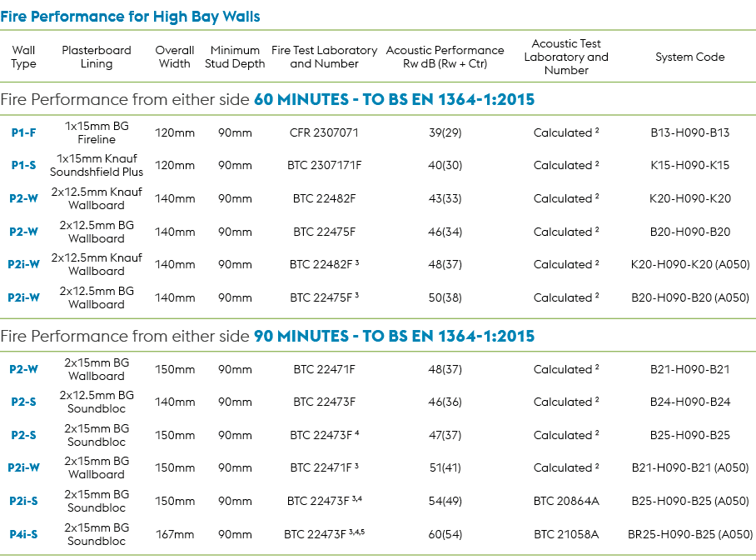Screen dimensions: 756x560
Task: Open the P1-F wall type link
Action: click(x=24, y=132)
